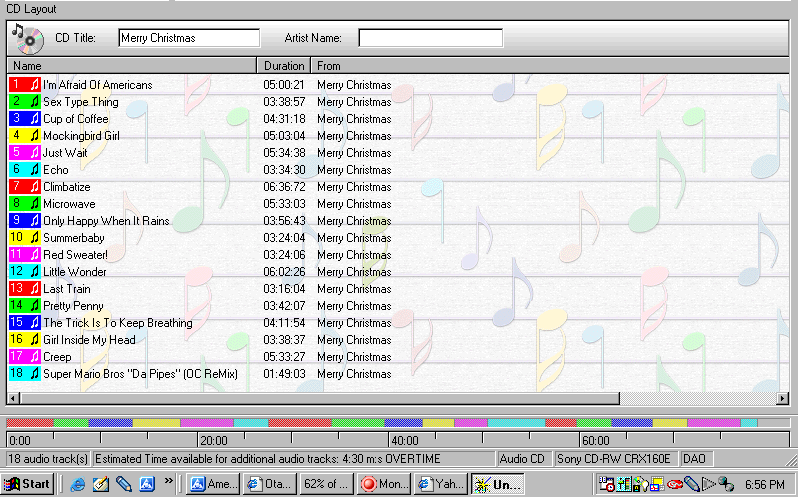Screen dimensions: 798x497
Task: Click the red swirl system tray icon
Action: [675, 484]
